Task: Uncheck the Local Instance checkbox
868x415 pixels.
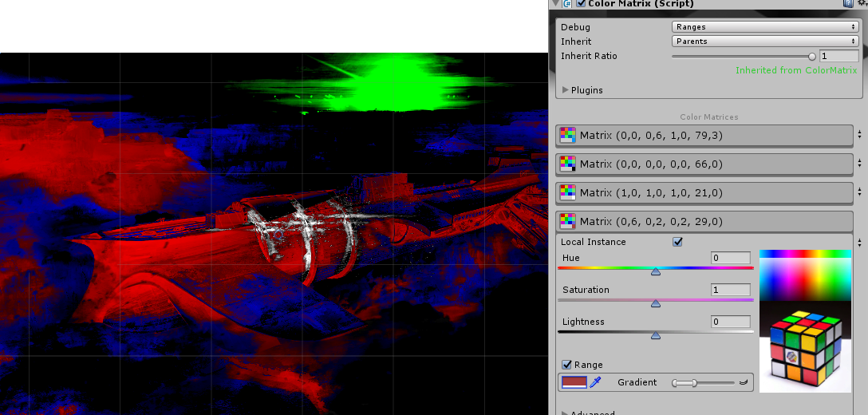Action: click(x=677, y=242)
